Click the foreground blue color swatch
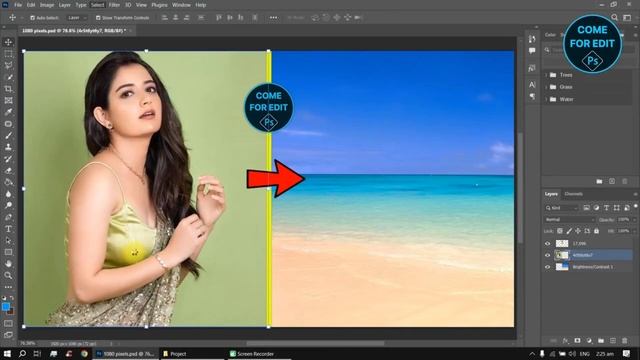This screenshot has width=640, height=360. click(x=6, y=307)
